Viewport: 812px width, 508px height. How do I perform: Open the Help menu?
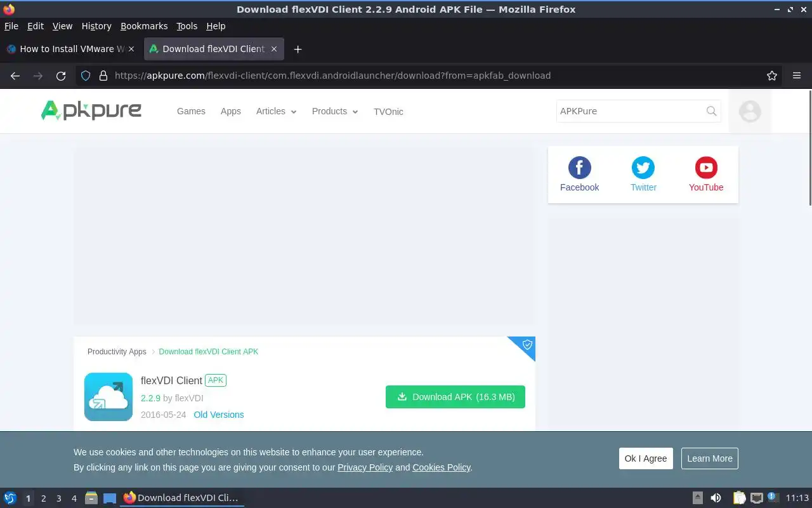(x=216, y=26)
